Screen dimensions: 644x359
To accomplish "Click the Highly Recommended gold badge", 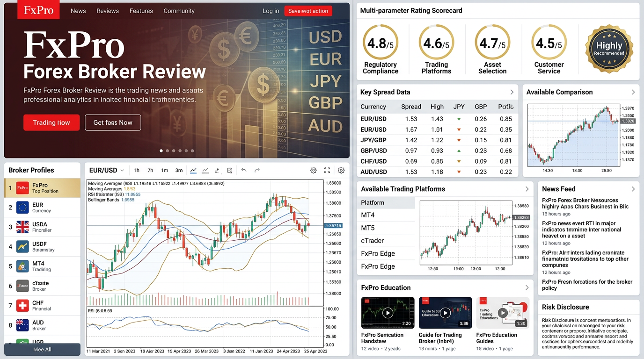I will tap(609, 49).
